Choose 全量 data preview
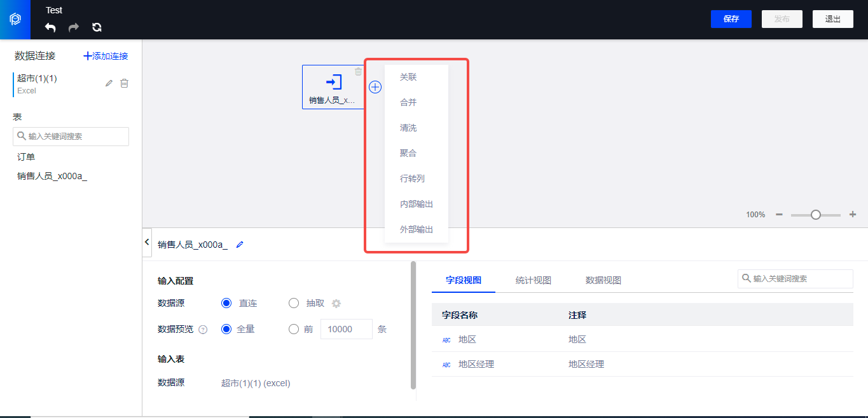This screenshot has width=868, height=418. 226,329
